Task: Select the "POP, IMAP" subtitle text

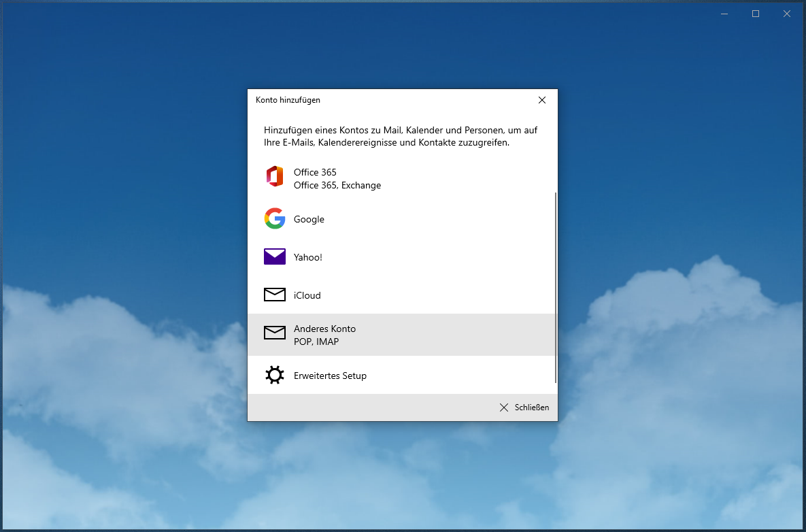Action: point(316,342)
